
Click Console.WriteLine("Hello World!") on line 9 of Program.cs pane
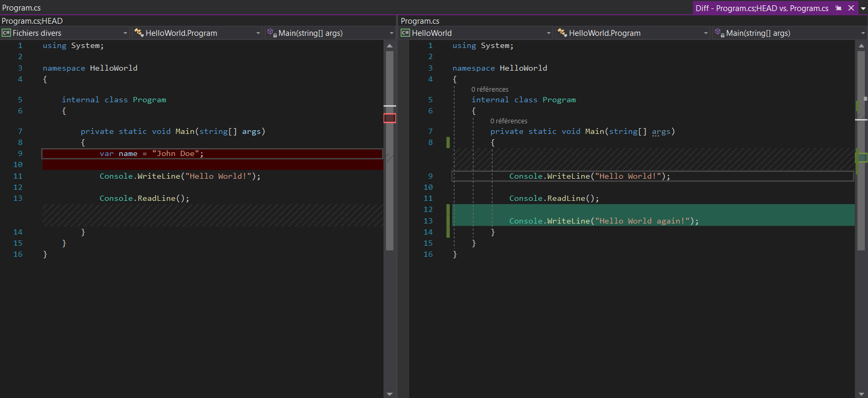590,176
